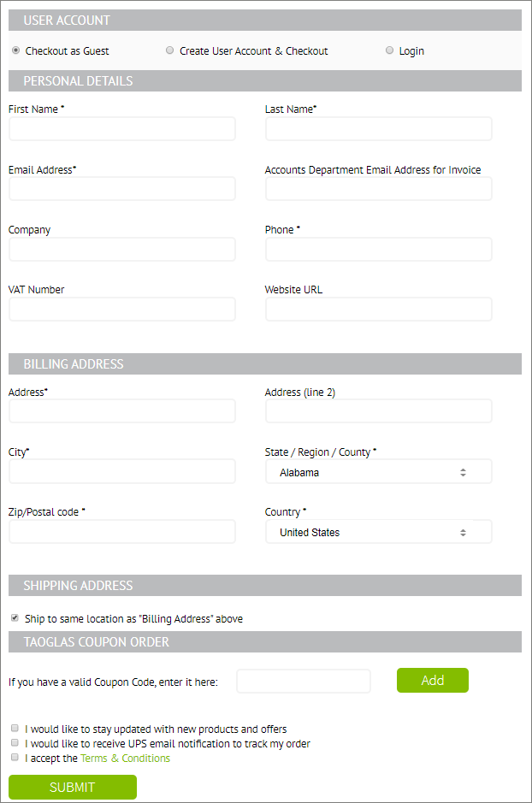This screenshot has width=532, height=803.
Task: Select the Login radio option
Action: click(389, 50)
